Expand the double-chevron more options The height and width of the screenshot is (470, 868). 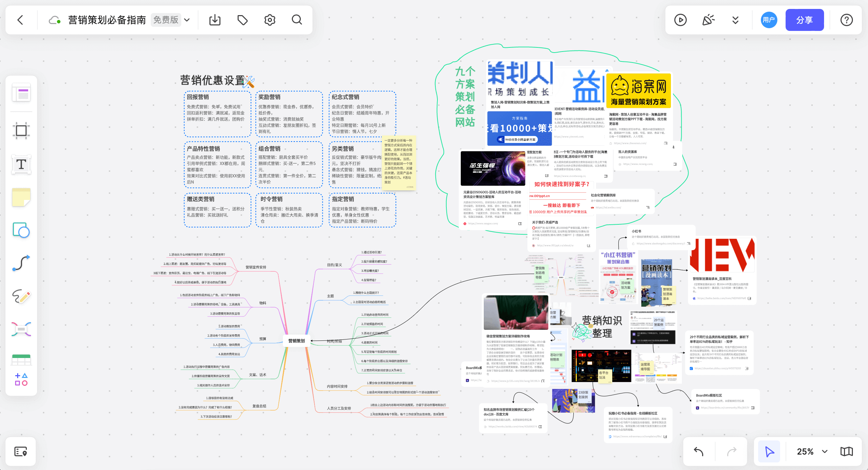pos(735,20)
